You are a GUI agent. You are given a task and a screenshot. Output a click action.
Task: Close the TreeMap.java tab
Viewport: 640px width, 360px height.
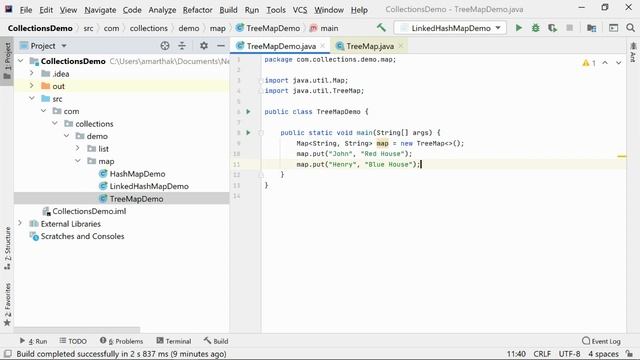(401, 46)
